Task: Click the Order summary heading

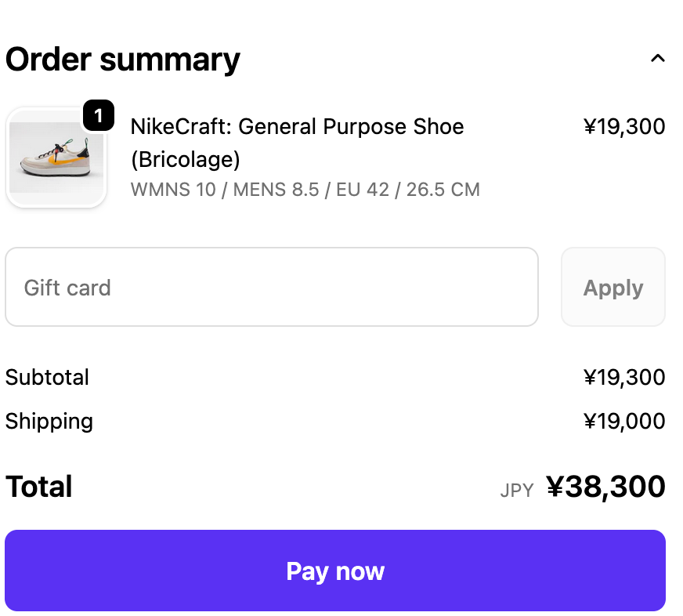Action: [x=123, y=59]
